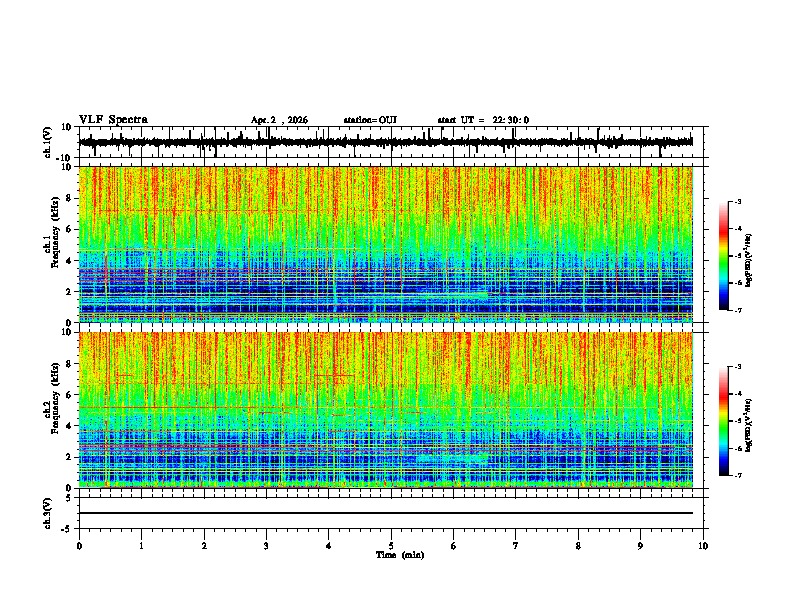Select the "start UT = 22:30: 0" text
The height and width of the screenshot is (612, 792).
[483, 120]
